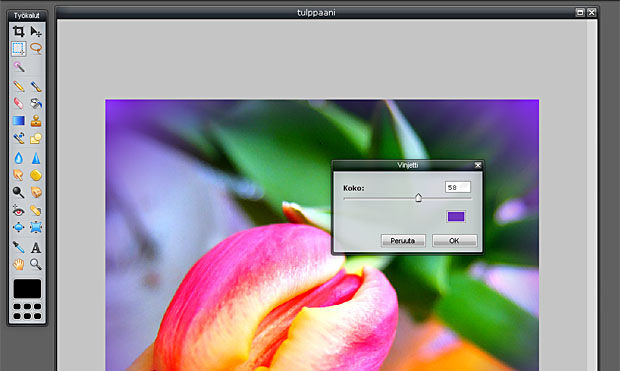Select the Brush tool
The height and width of the screenshot is (371, 620).
pyautogui.click(x=36, y=86)
